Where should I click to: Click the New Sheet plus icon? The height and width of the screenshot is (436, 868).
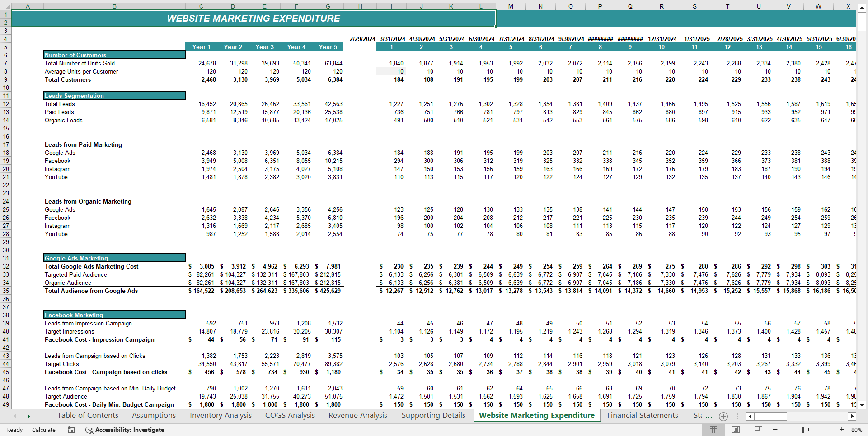(x=723, y=416)
